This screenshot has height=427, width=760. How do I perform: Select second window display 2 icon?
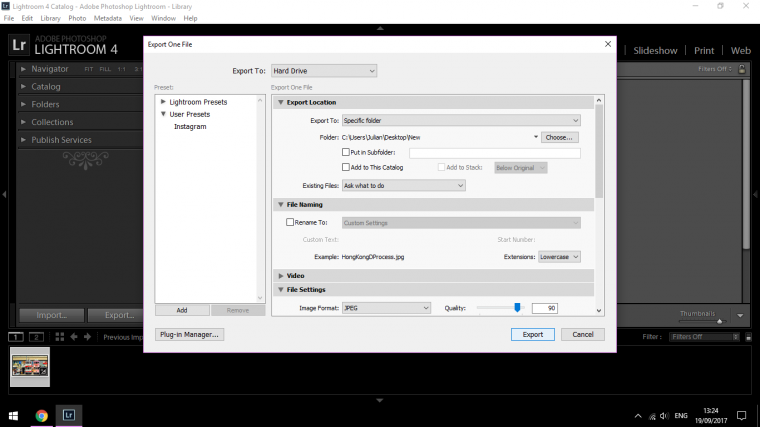(36, 337)
